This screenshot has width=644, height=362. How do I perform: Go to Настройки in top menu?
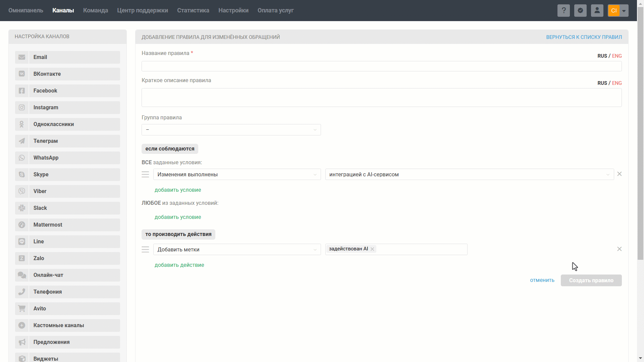pos(233,10)
